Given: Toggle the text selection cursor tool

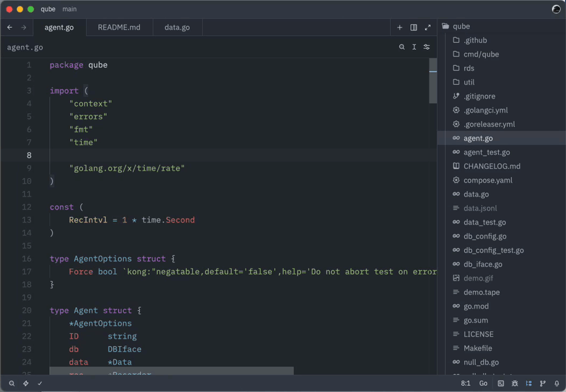Looking at the screenshot, I should pos(415,48).
